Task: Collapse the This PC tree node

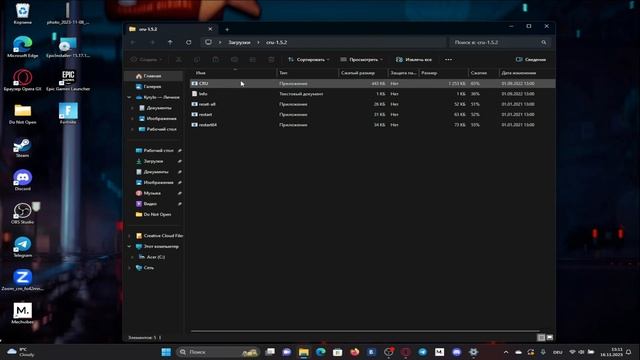Action: [130, 247]
